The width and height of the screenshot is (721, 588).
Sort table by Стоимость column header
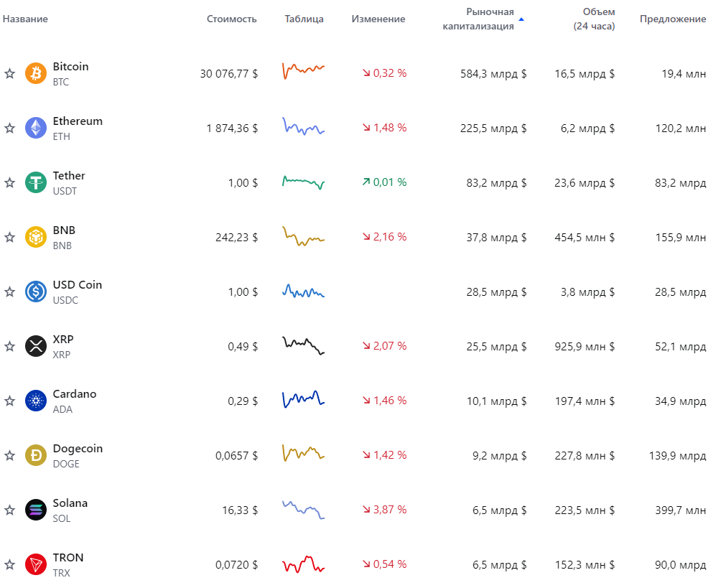[231, 19]
